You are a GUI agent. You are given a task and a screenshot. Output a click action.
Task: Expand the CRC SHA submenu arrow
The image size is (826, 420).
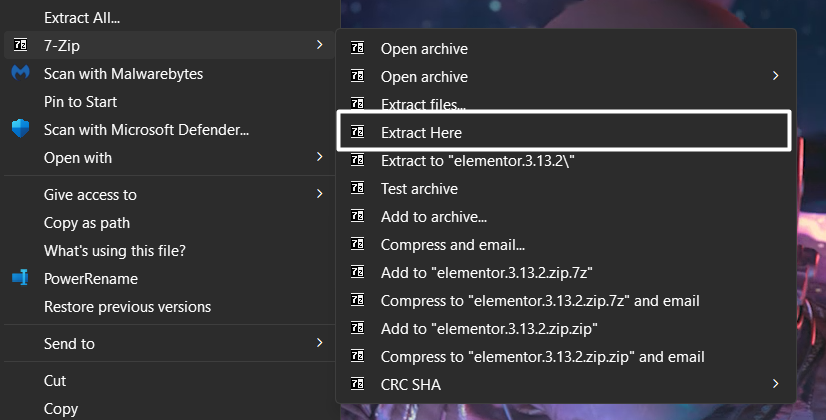pos(776,384)
